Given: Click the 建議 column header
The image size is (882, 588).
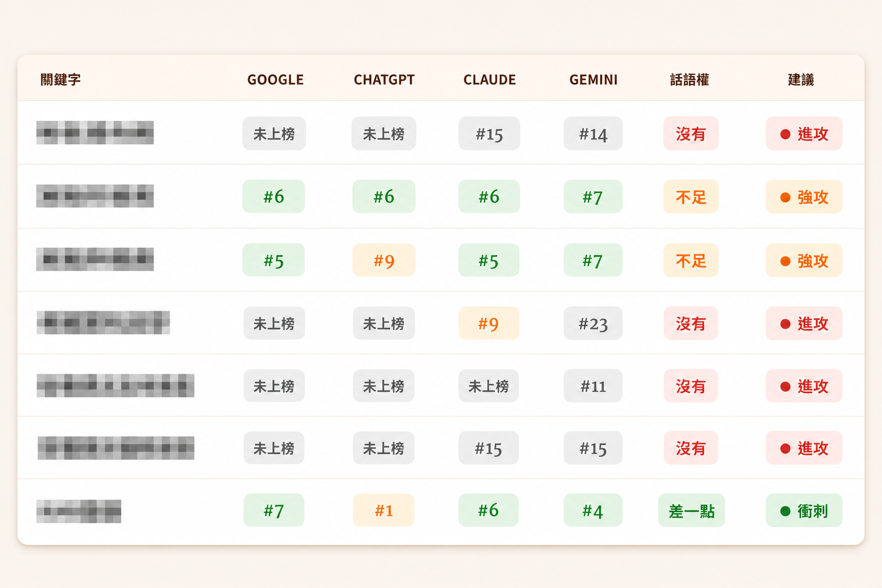Looking at the screenshot, I should coord(801,80).
